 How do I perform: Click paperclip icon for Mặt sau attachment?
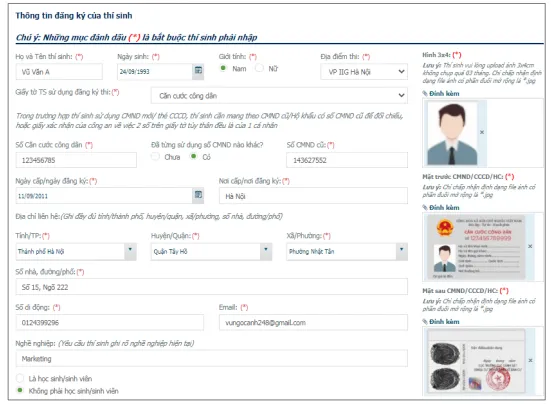425,322
